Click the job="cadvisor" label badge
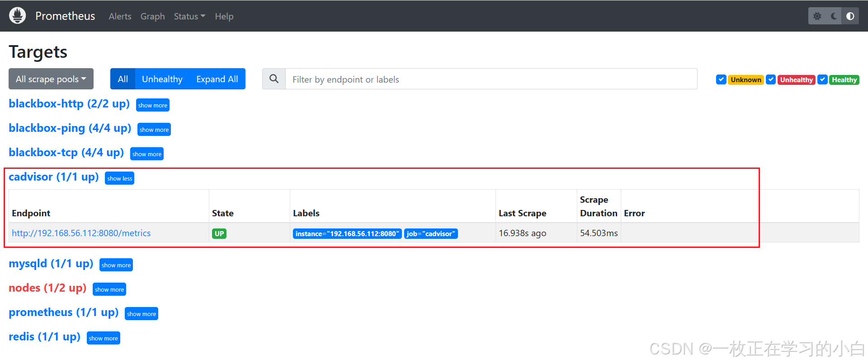 coord(431,233)
